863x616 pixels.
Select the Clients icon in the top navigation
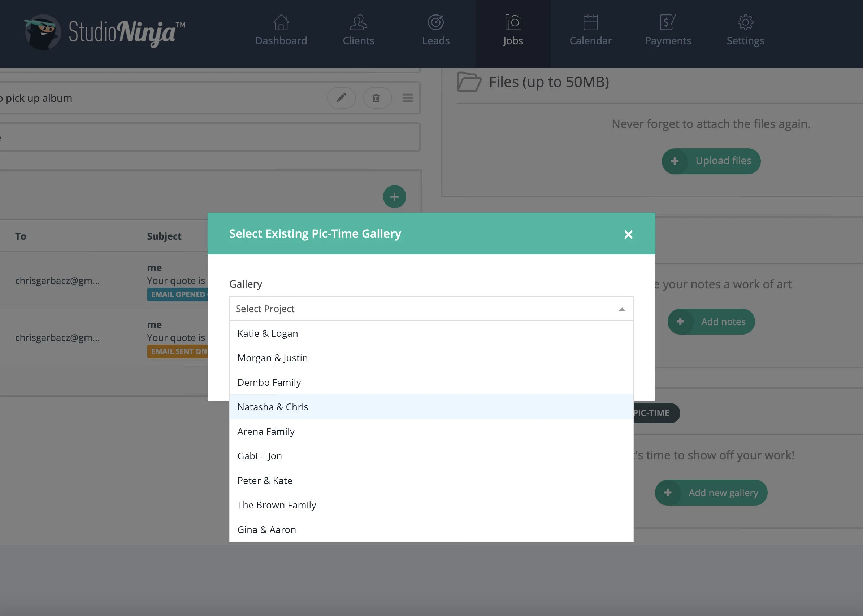[358, 23]
